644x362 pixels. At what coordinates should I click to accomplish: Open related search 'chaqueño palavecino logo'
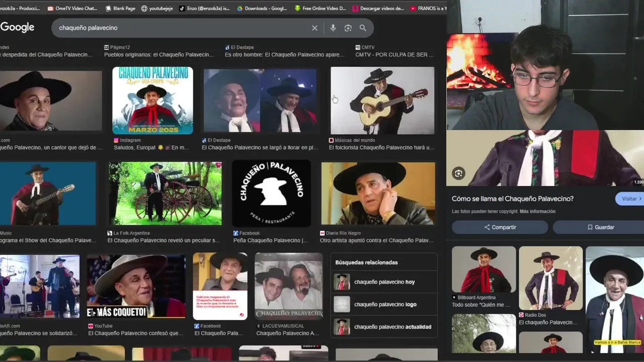384,304
